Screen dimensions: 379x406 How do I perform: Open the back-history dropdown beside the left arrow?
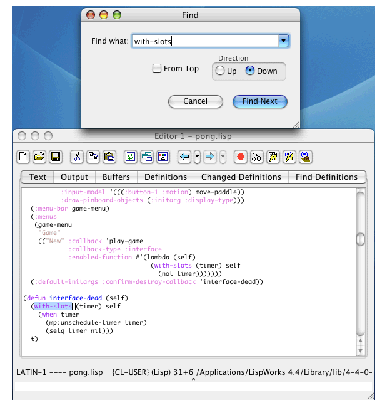[197, 157]
